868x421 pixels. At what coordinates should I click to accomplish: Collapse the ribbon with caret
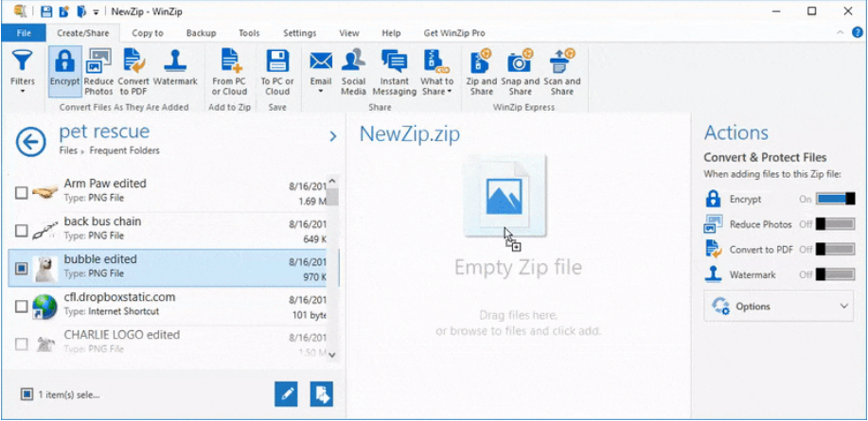pos(841,33)
